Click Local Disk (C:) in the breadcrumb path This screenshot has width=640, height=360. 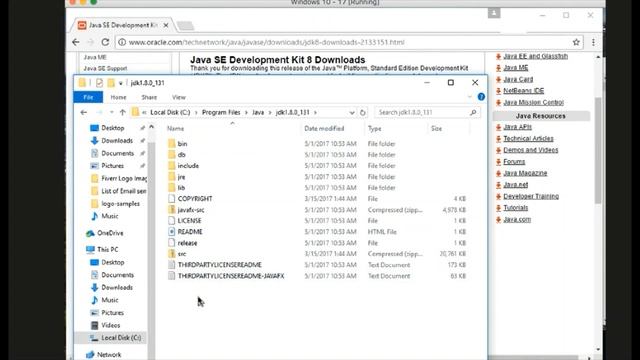coord(170,112)
